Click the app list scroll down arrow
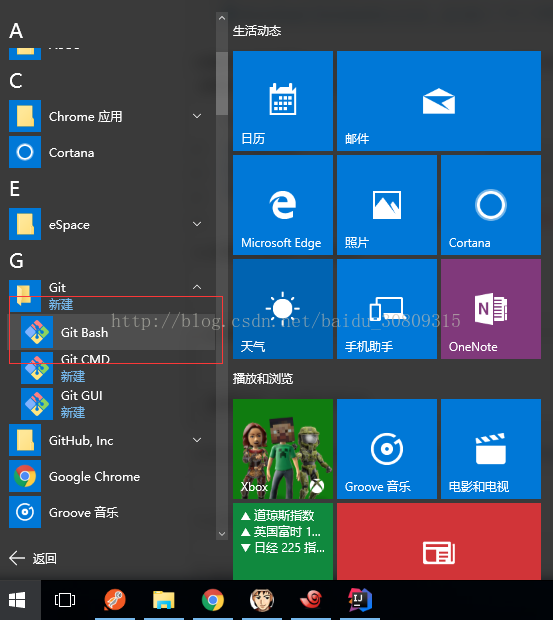 pos(222,534)
